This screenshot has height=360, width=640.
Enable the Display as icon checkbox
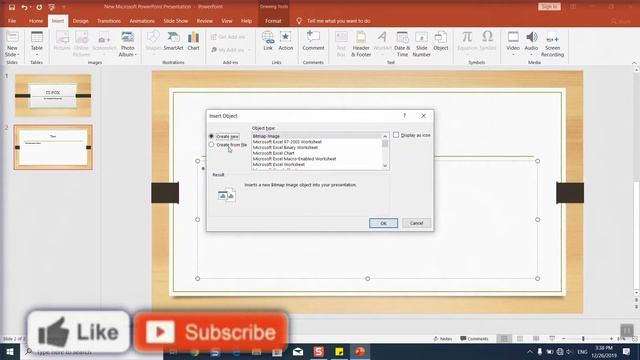tap(396, 135)
